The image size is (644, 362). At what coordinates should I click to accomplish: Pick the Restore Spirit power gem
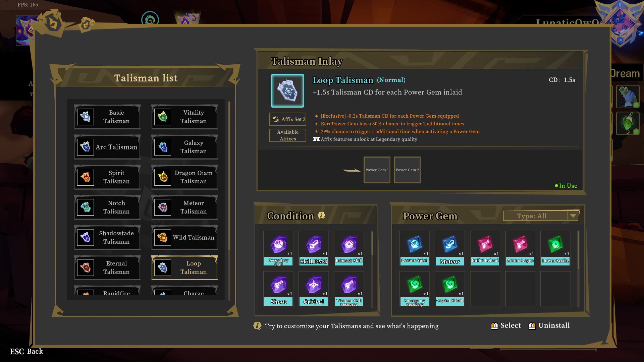pyautogui.click(x=414, y=248)
